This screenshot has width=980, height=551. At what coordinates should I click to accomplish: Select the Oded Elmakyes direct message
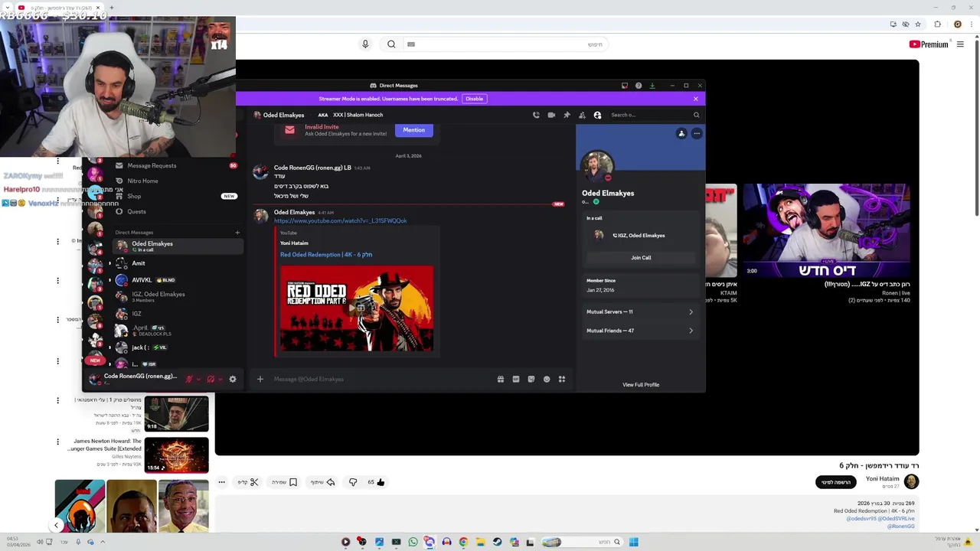178,246
